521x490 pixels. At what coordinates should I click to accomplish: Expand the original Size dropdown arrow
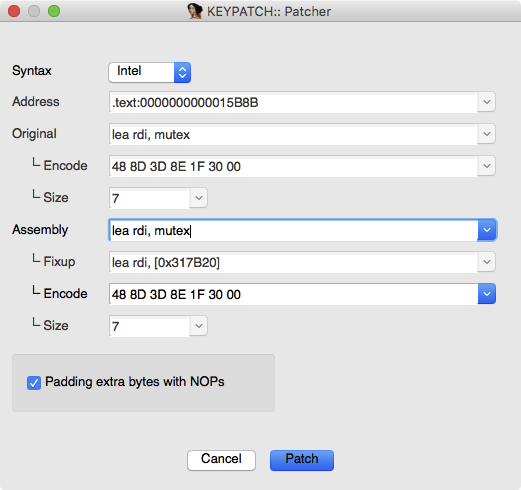coord(199,198)
